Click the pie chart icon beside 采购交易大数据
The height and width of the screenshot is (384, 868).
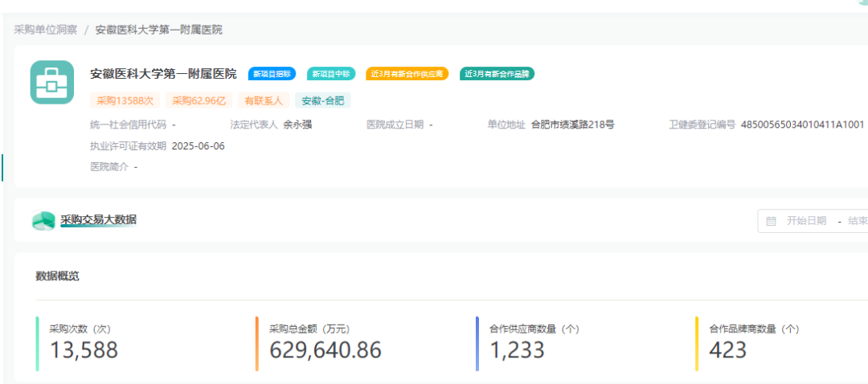click(x=43, y=220)
